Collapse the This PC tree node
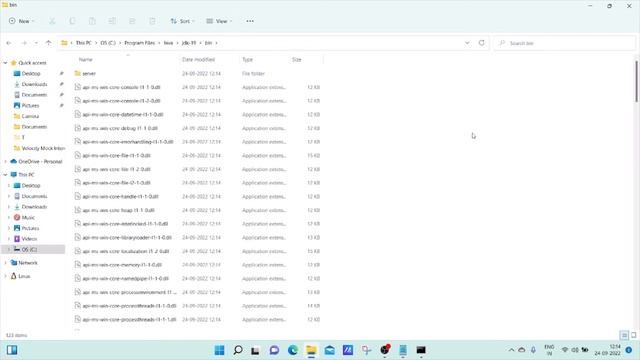This screenshot has height=360, width=640. coord(5,175)
